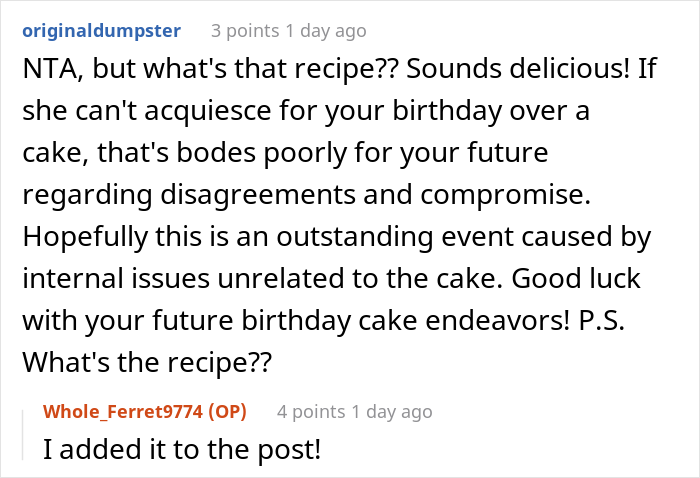Click the 1 day ago timestamp of the top comment
Screen dimensions: 700x478
326,31
